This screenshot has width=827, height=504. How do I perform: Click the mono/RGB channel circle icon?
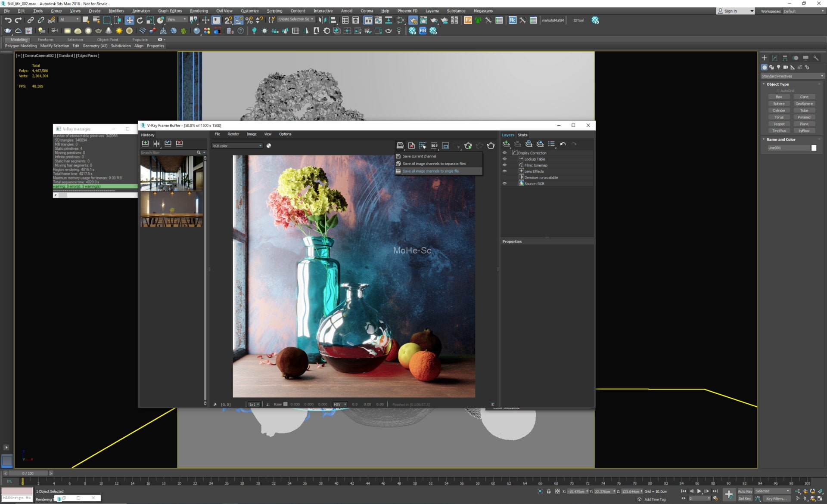269,146
